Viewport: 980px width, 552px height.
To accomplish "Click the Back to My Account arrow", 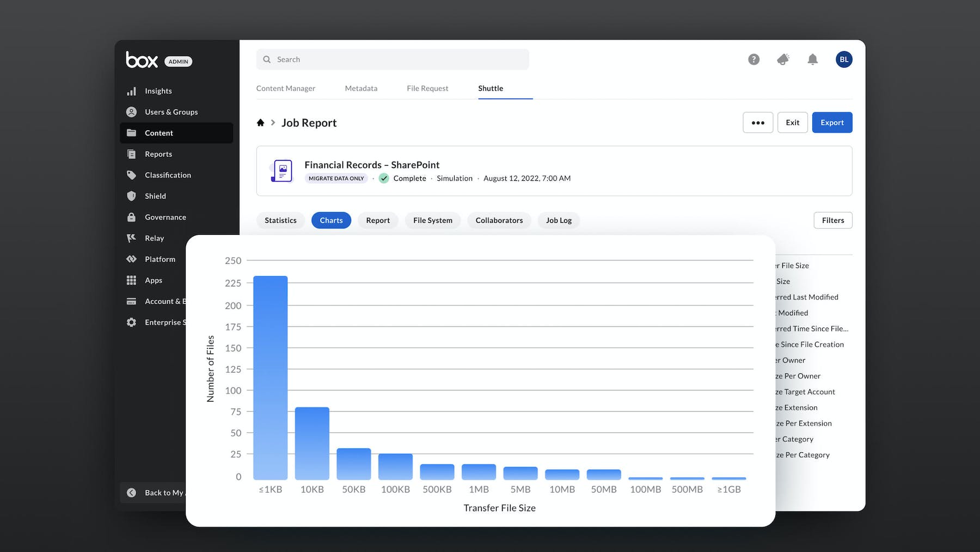I will coord(132,493).
